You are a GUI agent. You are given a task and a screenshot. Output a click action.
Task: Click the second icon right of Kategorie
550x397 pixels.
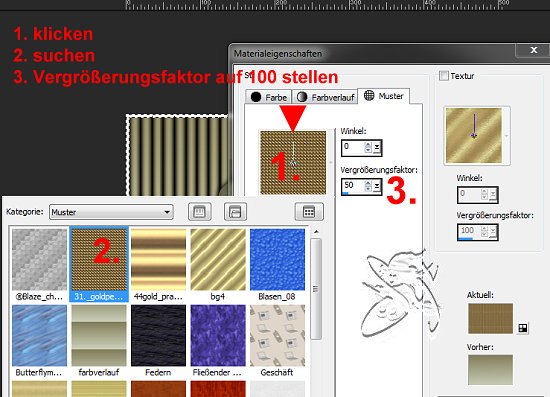[235, 211]
